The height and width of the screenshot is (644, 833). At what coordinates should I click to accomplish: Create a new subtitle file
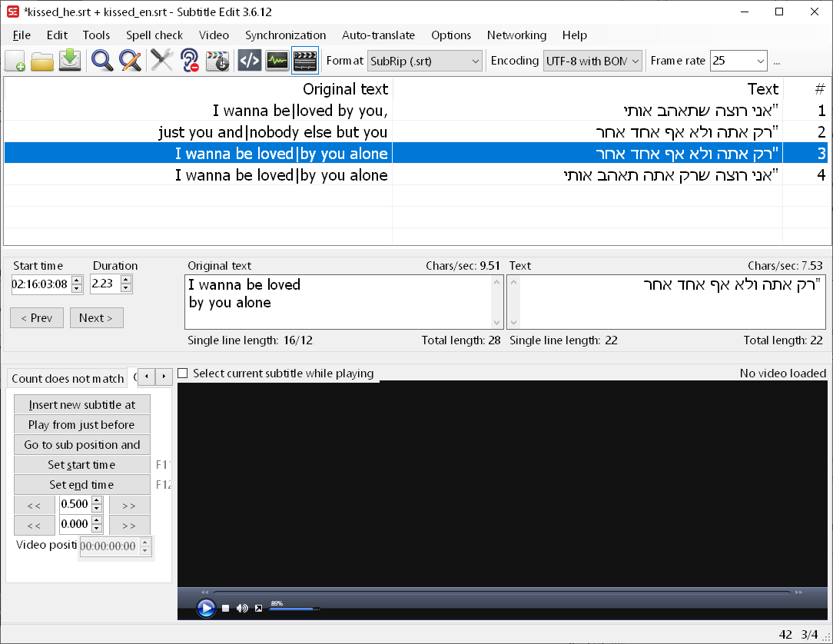15,61
